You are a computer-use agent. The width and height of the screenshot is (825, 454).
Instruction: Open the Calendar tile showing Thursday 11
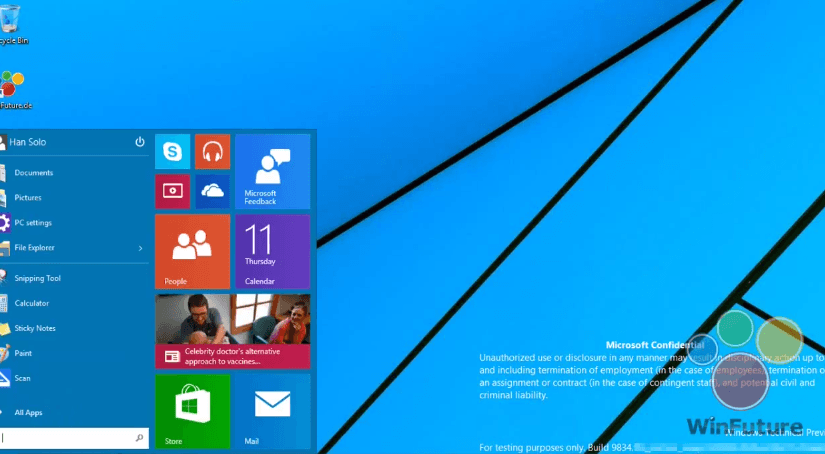273,251
